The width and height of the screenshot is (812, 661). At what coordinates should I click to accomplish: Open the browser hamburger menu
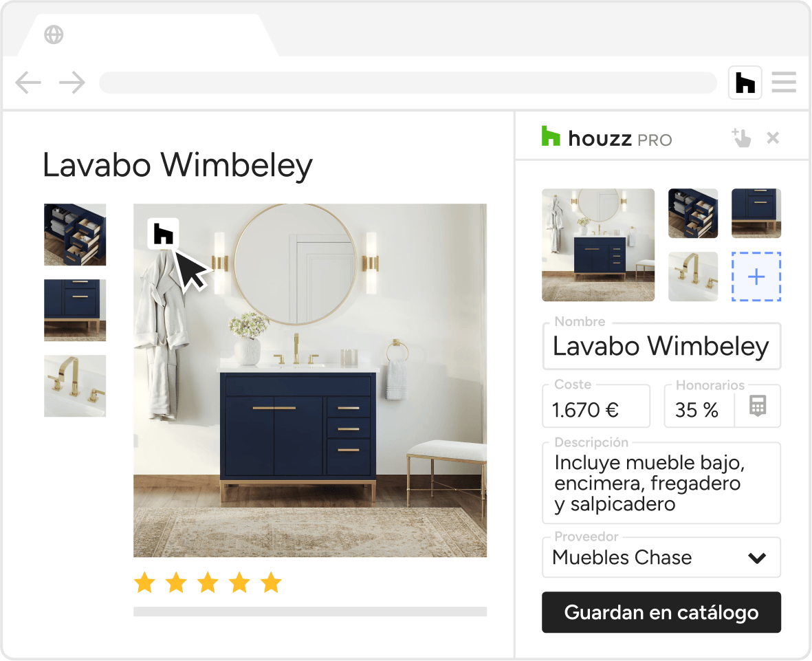(784, 83)
